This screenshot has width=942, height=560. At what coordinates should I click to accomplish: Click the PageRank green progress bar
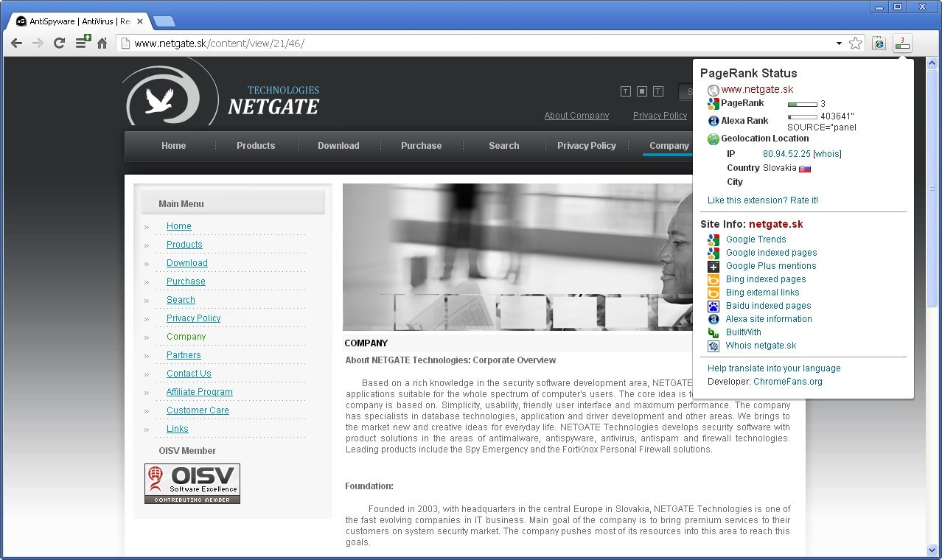coord(802,105)
